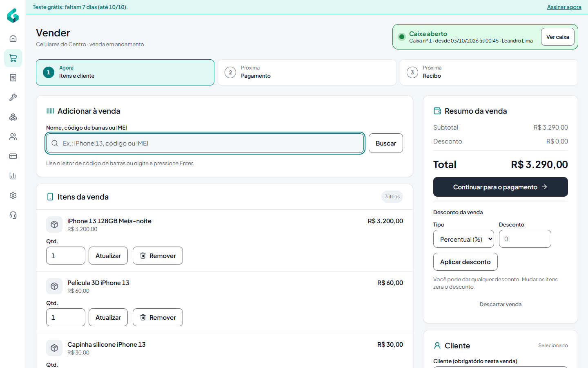Viewport: 588px width, 368px height.
Task: Select the 'Itens e cliente' step
Action: [125, 72]
